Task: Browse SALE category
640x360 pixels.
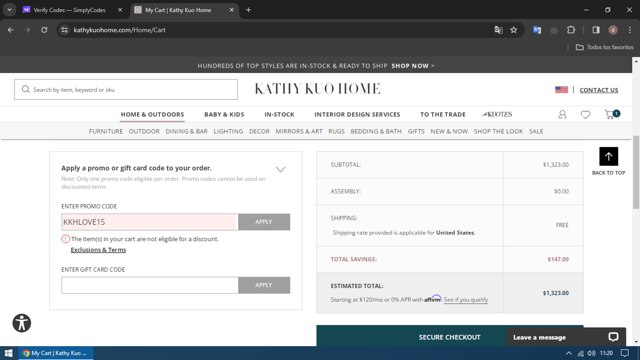Action: (x=536, y=131)
